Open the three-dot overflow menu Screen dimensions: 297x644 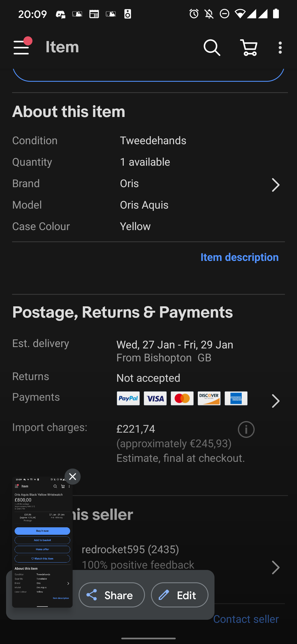point(280,48)
